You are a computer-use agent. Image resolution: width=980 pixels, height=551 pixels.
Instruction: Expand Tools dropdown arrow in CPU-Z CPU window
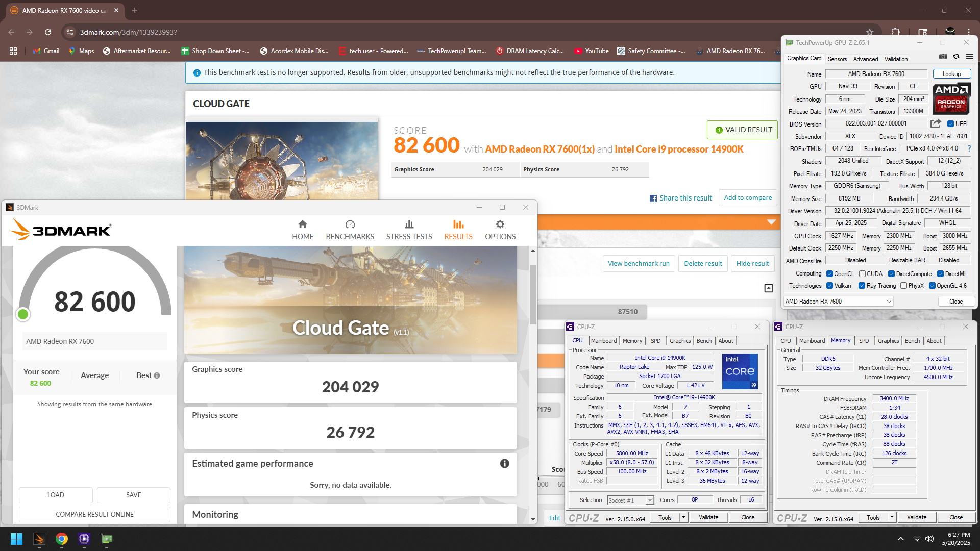point(683,517)
